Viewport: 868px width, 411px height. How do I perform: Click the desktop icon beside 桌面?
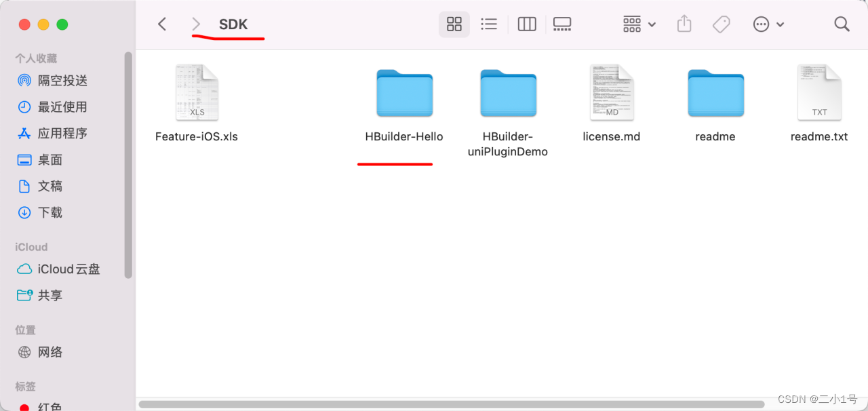click(24, 160)
